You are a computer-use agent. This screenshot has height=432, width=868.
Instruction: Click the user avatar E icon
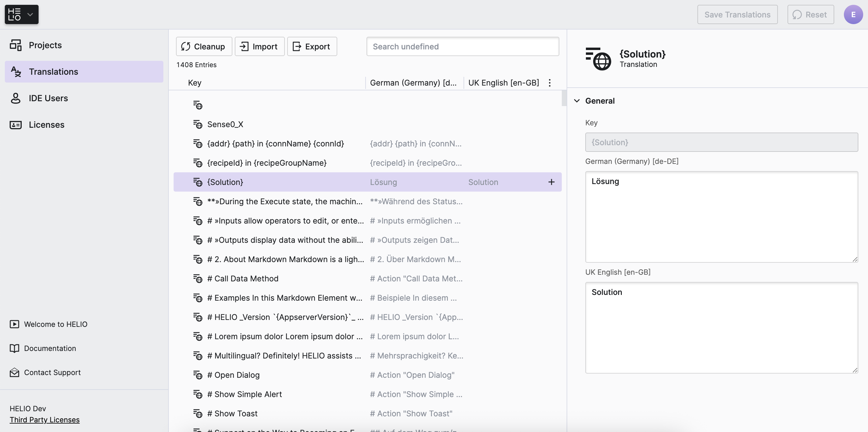(x=853, y=14)
